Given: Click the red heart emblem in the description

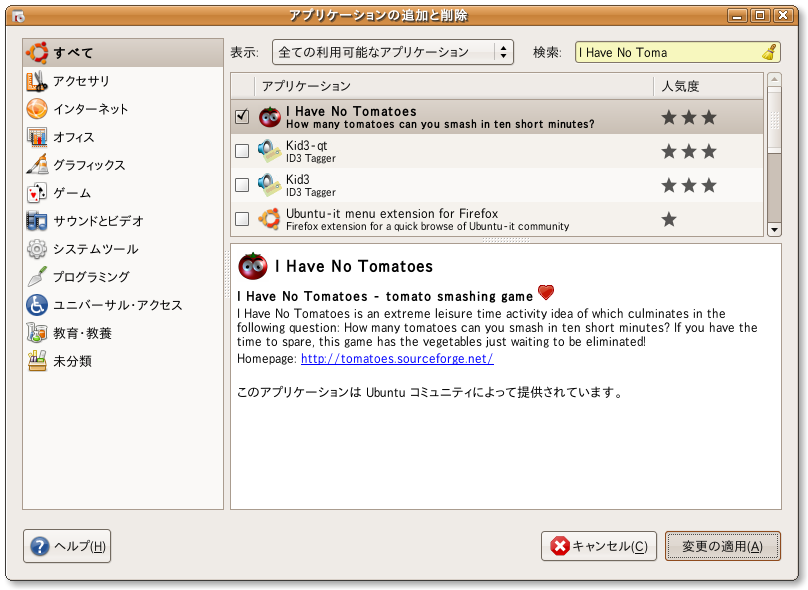Looking at the screenshot, I should click(546, 293).
